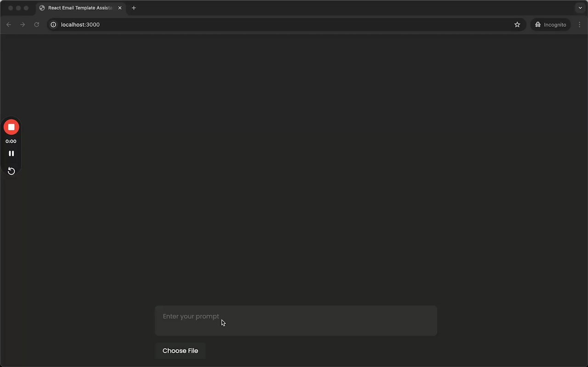This screenshot has height=367, width=588.
Task: Pause the screen recording
Action: point(11,153)
